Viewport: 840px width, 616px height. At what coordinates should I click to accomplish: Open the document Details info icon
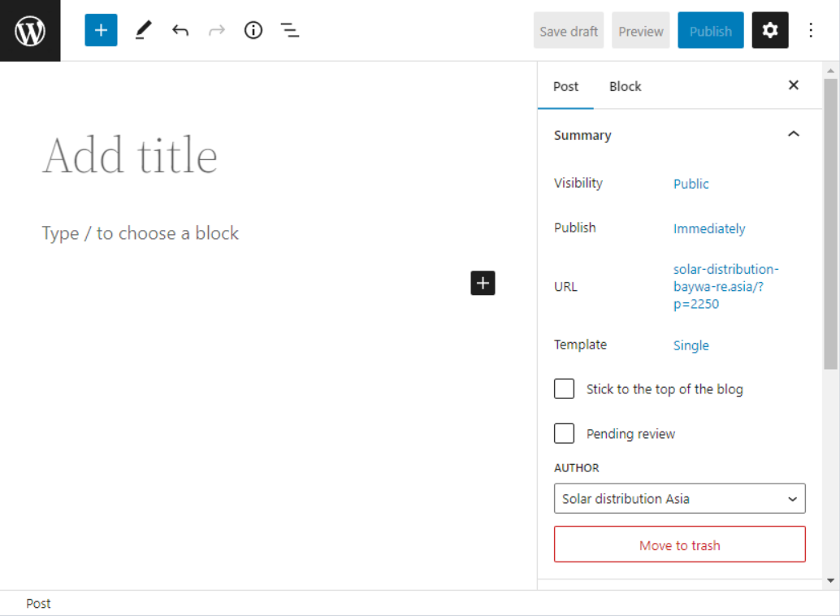click(253, 31)
